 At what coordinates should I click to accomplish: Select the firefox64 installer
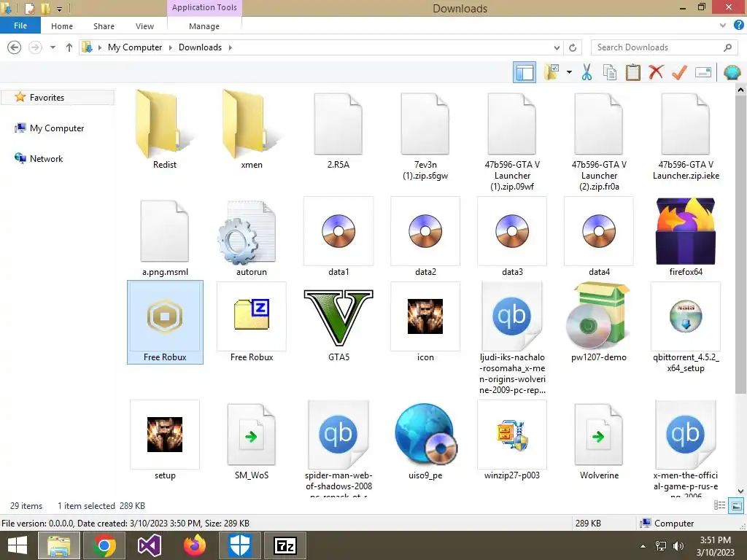tap(686, 237)
